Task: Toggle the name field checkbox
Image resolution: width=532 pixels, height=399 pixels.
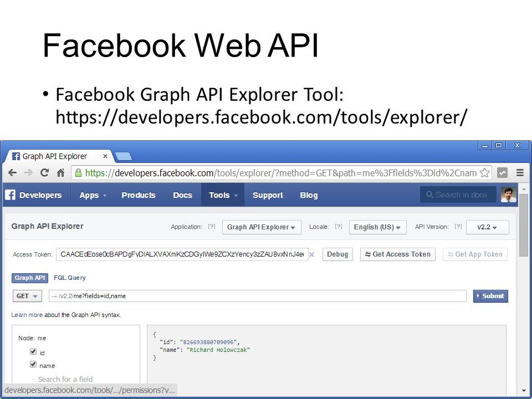Action: click(33, 365)
